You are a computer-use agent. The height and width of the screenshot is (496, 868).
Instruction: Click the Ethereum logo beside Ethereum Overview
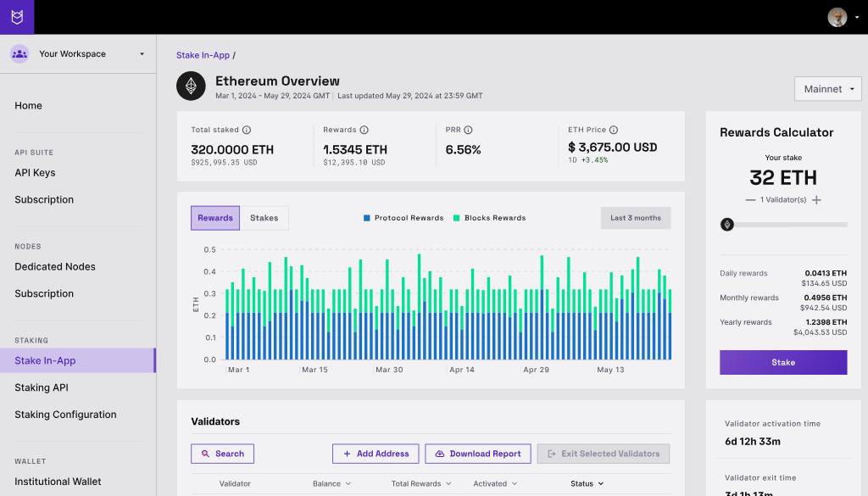(x=191, y=86)
